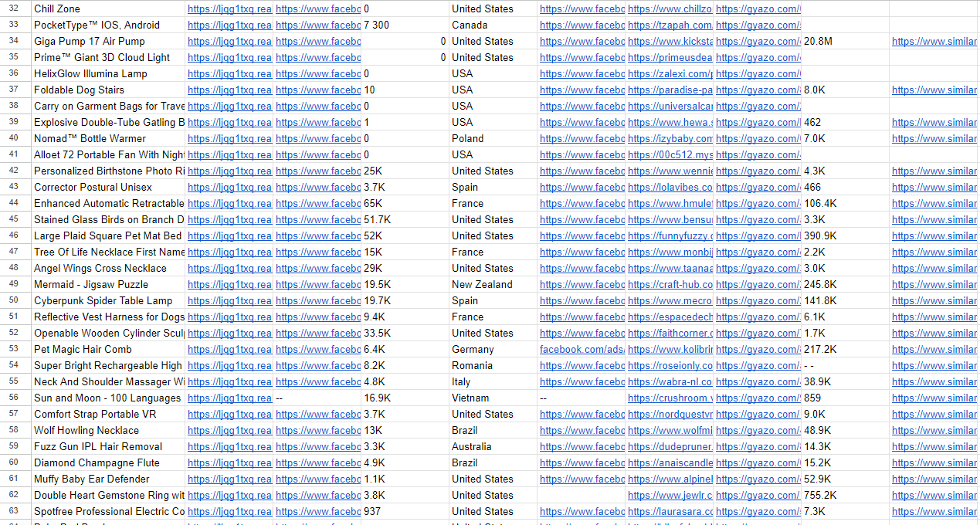Image resolution: width=980 pixels, height=525 pixels.
Task: Select the Canada country cell
Action: [493, 25]
